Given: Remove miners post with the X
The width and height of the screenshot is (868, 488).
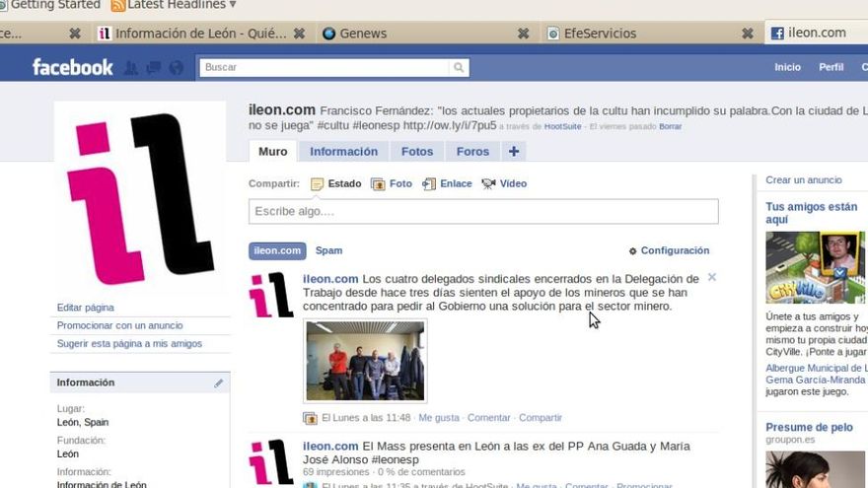Looking at the screenshot, I should coord(712,277).
